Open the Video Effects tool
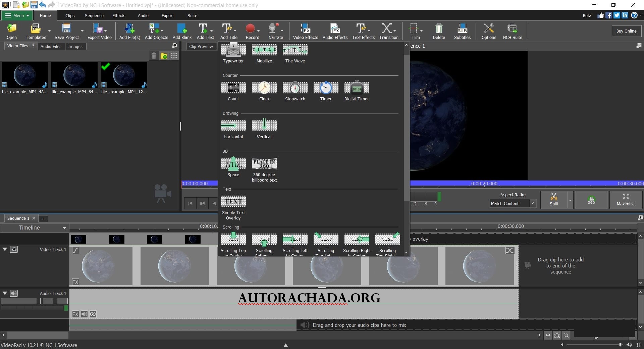This screenshot has width=644, height=349. (305, 31)
